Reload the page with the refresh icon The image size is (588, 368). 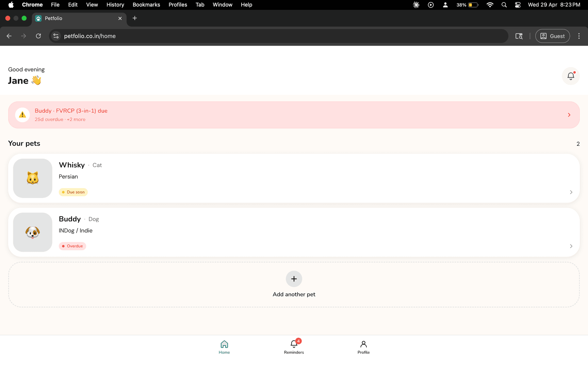[38, 36]
